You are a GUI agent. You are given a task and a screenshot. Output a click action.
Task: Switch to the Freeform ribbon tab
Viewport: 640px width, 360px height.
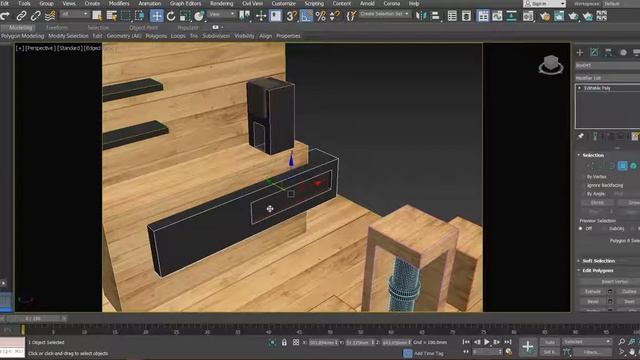pos(57,28)
